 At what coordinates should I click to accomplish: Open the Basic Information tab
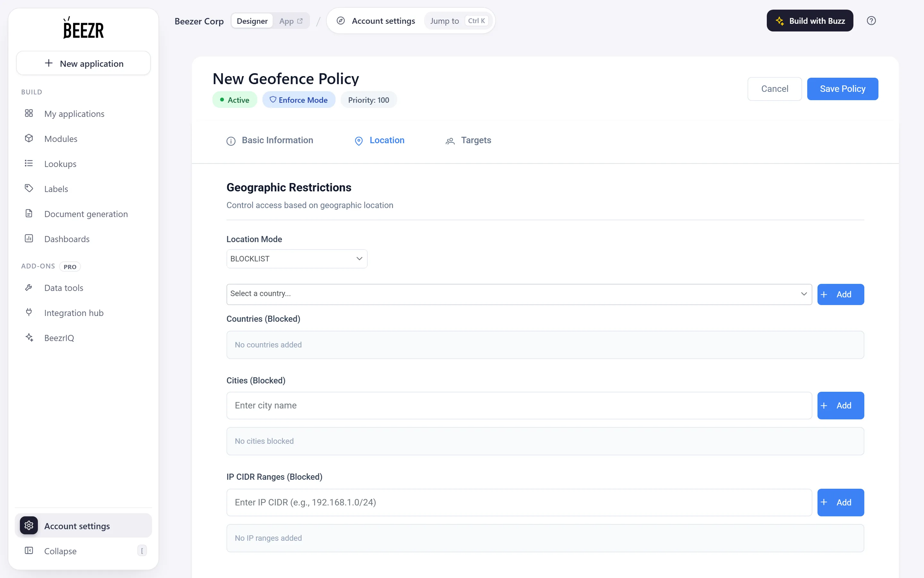[269, 140]
